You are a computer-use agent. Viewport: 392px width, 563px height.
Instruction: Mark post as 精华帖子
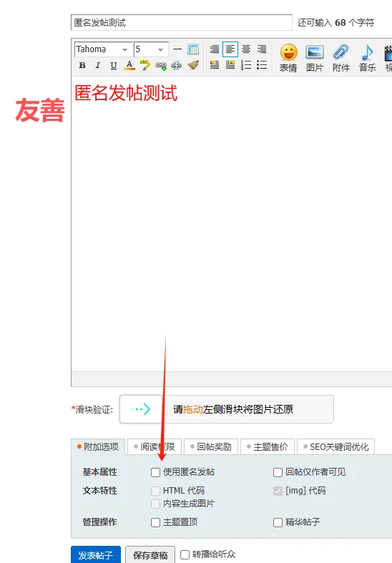click(278, 522)
